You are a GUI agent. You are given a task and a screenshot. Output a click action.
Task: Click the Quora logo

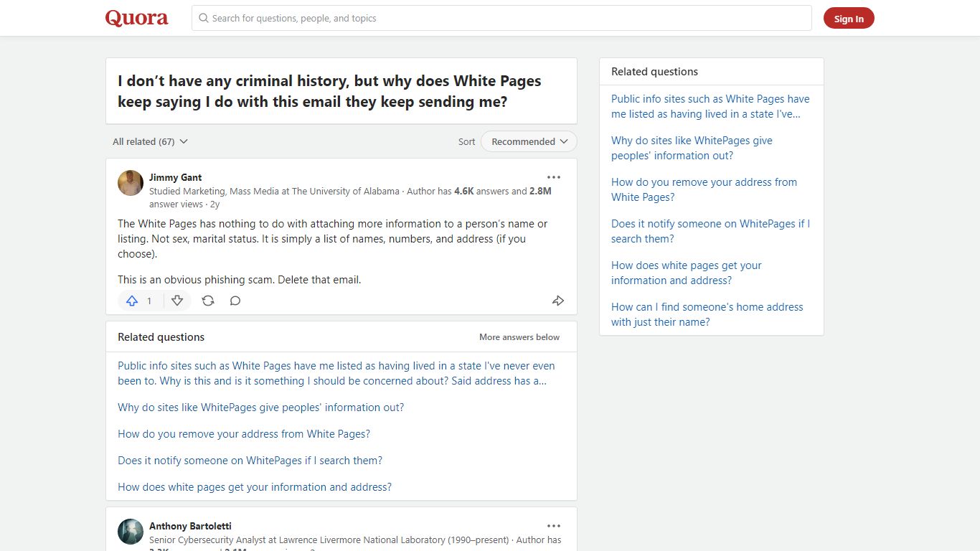point(136,18)
